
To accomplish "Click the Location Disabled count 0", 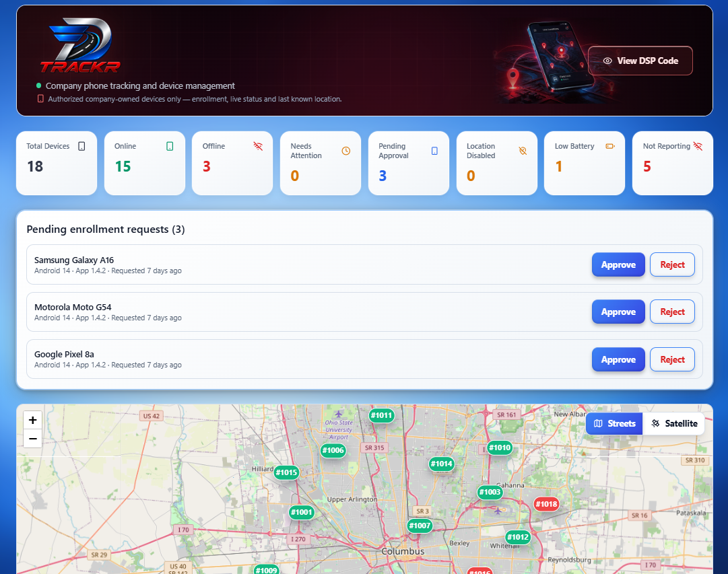I will click(x=471, y=176).
